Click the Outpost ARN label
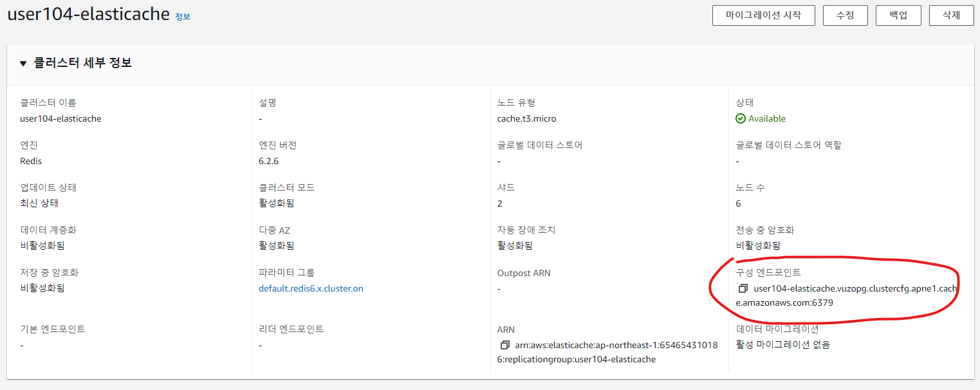 524,273
